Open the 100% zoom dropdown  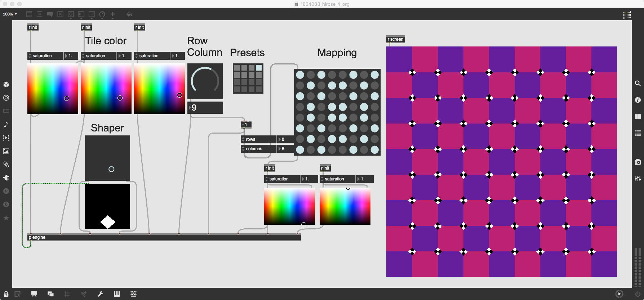tap(10, 14)
